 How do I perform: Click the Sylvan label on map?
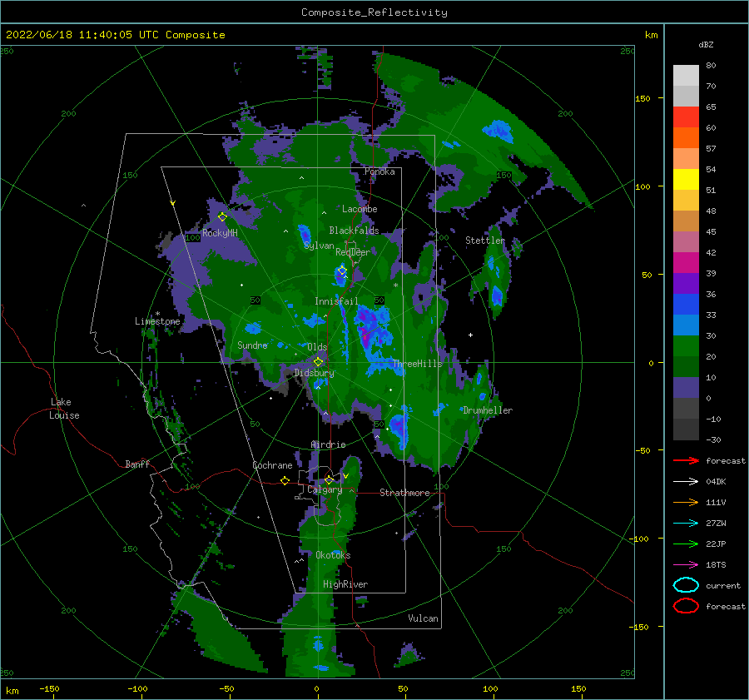point(319,246)
